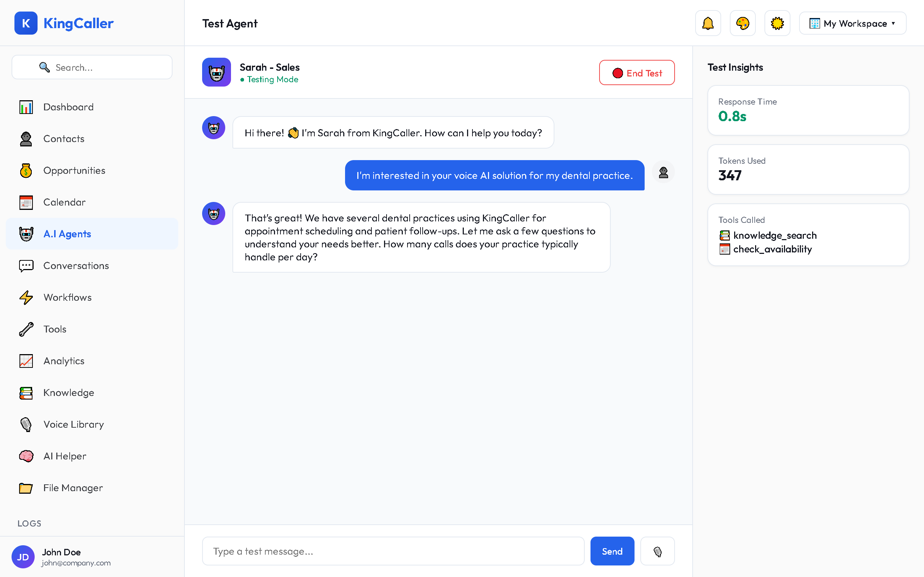Expand the LOGS section in sidebar
This screenshot has width=924, height=577.
tap(29, 523)
